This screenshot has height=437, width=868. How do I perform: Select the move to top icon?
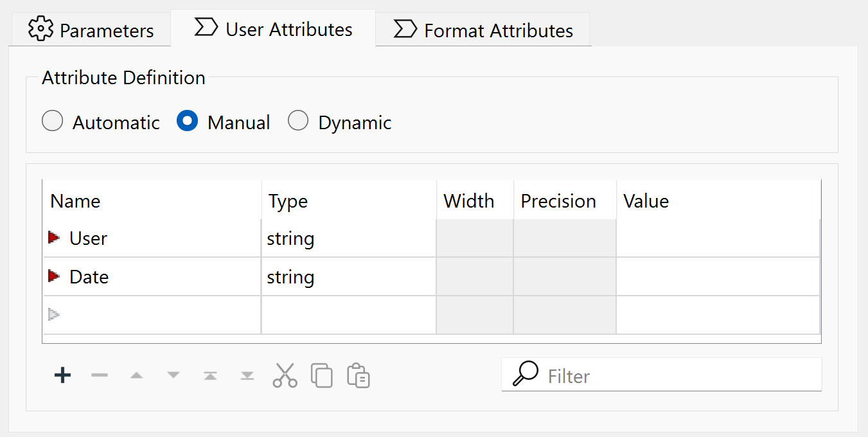tap(210, 375)
